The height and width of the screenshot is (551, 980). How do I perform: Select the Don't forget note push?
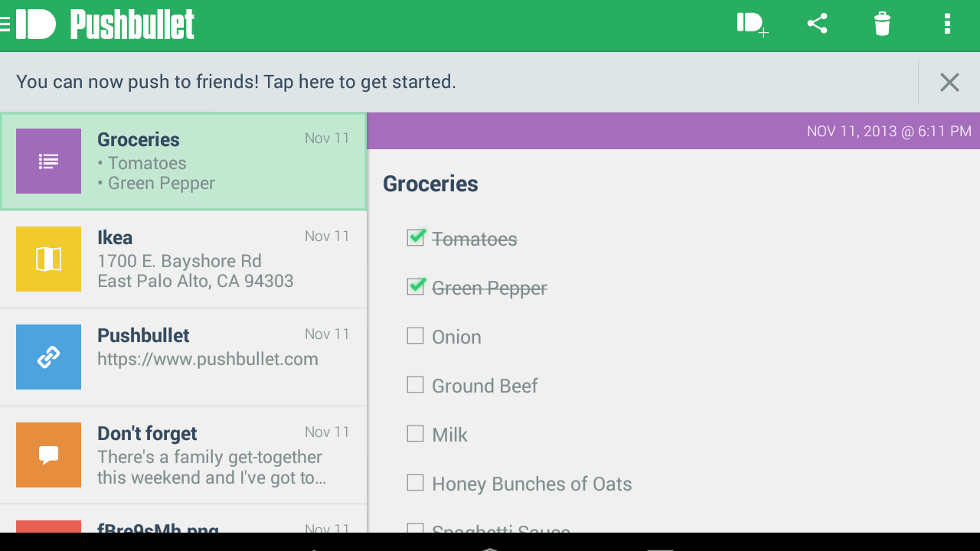pyautogui.click(x=211, y=456)
